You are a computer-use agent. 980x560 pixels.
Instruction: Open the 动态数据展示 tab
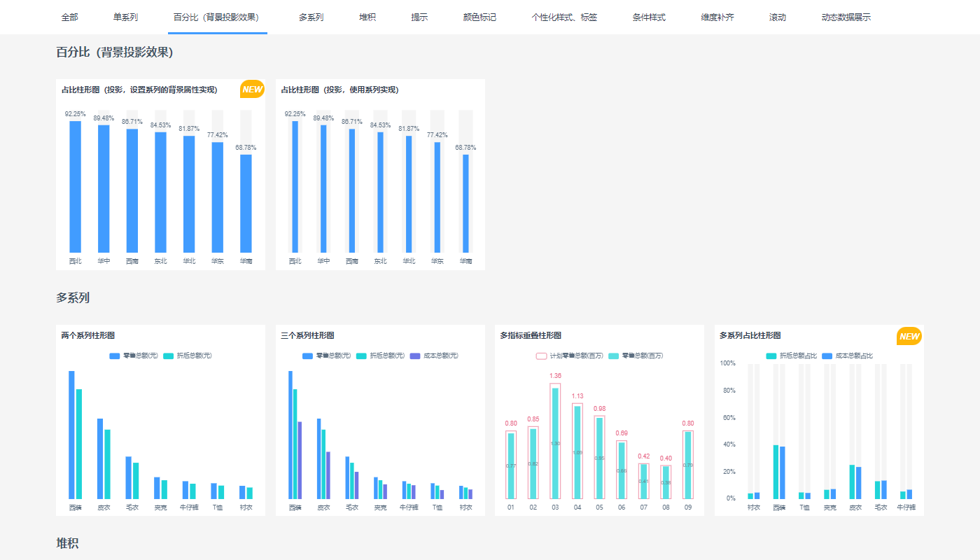(x=846, y=17)
